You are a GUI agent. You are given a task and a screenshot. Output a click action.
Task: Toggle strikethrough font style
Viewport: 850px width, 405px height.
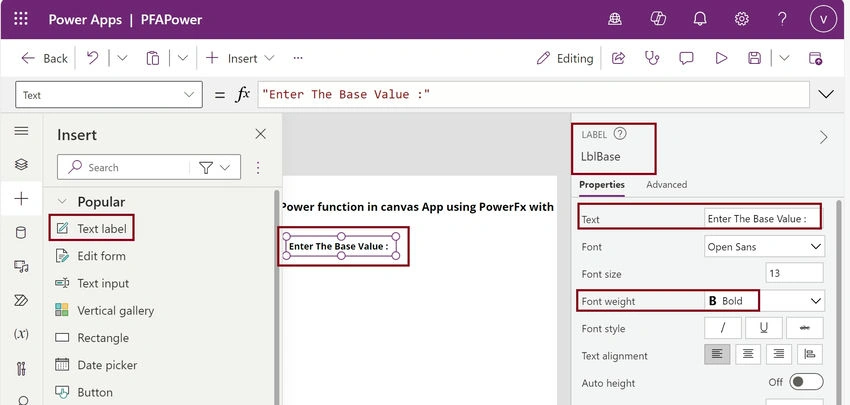805,328
